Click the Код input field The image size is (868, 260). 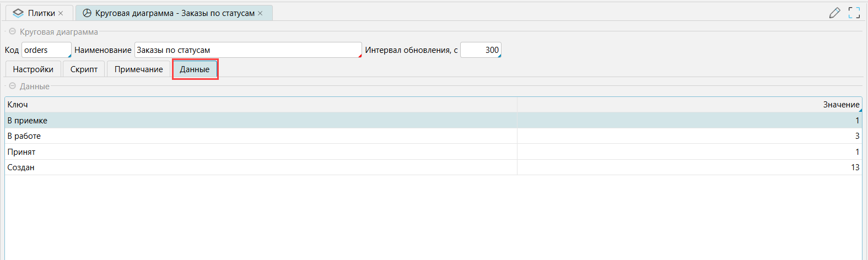point(46,50)
